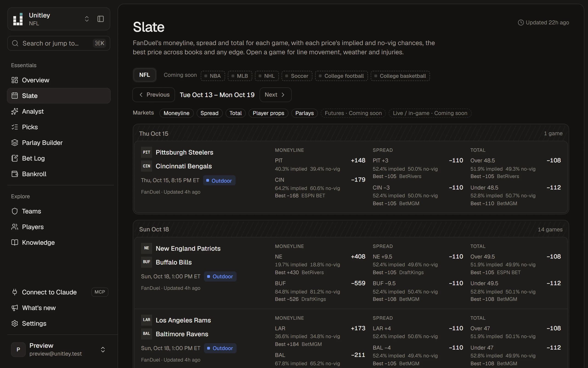This screenshot has height=368, width=588.
Task: Open Teams shield icon
Action: [15, 211]
